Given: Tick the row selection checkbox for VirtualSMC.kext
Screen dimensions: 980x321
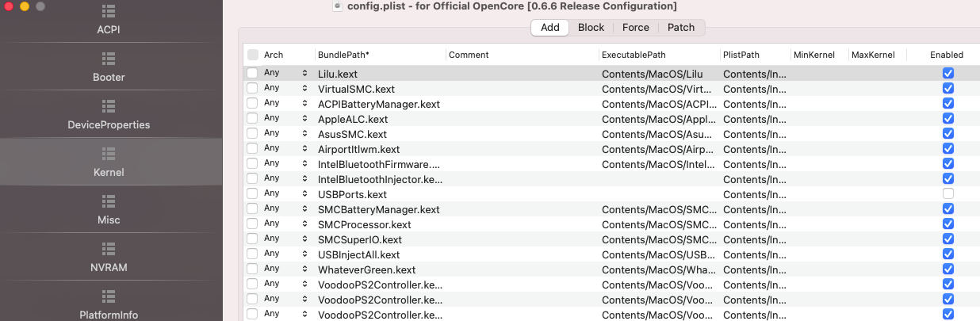Looking at the screenshot, I should tap(252, 89).
